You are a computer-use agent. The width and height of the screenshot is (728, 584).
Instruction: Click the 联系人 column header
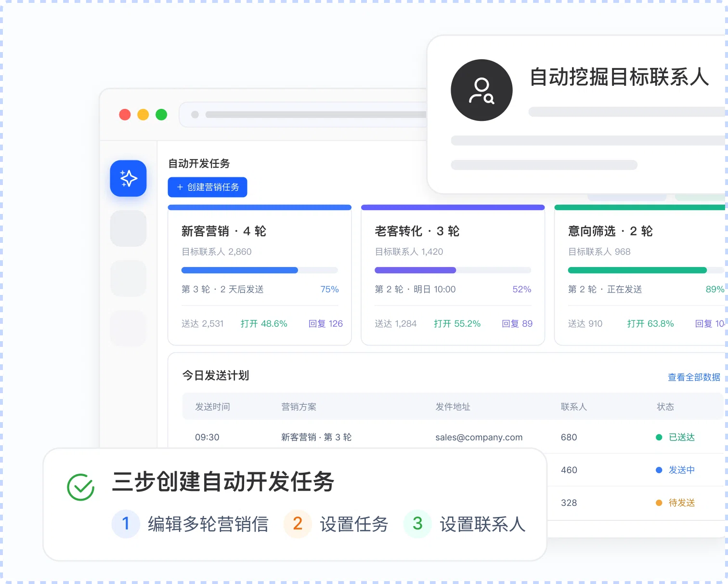pyautogui.click(x=574, y=407)
